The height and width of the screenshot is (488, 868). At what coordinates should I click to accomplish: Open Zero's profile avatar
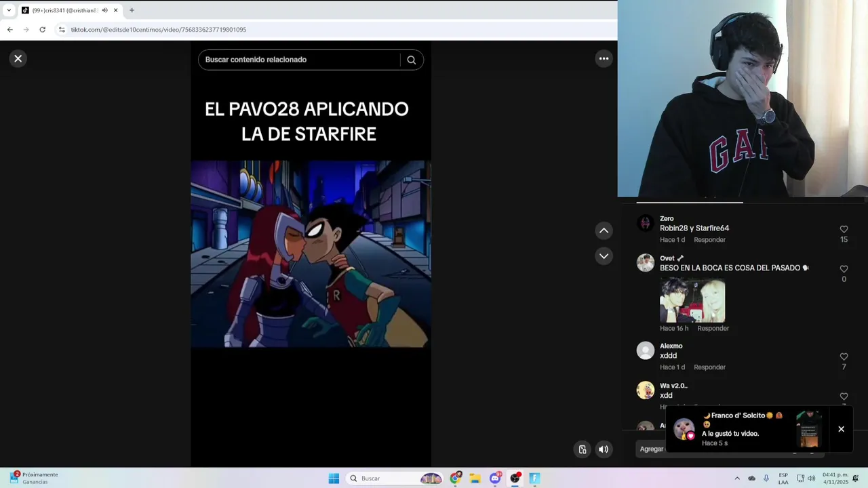tap(646, 223)
